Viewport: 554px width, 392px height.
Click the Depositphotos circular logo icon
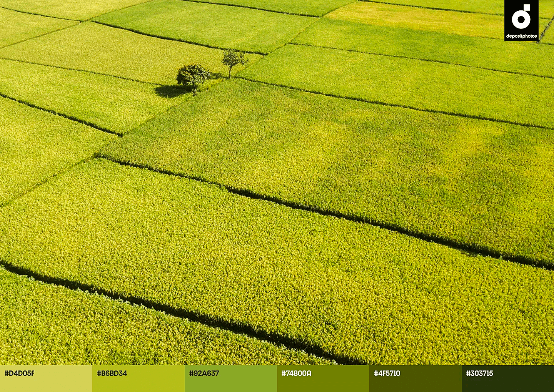521,17
